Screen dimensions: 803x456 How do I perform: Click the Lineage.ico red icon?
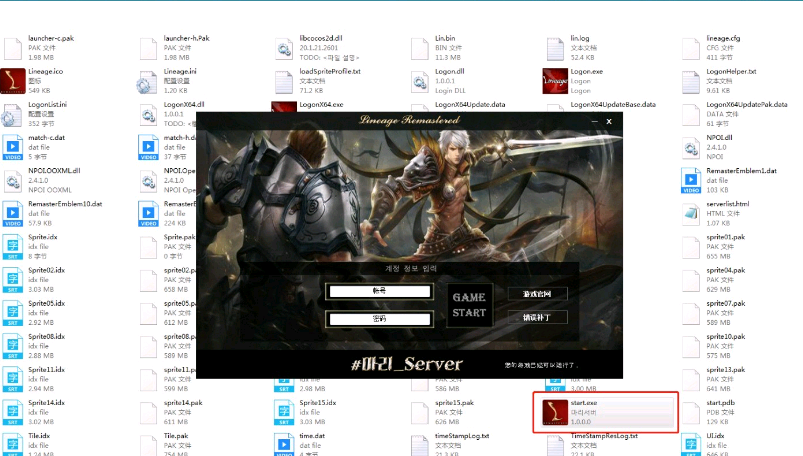click(13, 81)
